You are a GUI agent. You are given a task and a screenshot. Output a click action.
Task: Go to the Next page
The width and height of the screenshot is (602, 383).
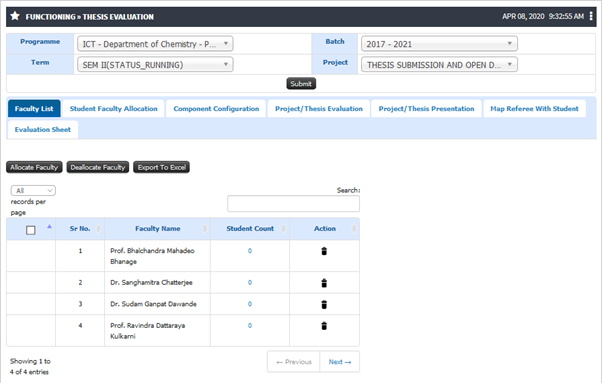pyautogui.click(x=340, y=362)
